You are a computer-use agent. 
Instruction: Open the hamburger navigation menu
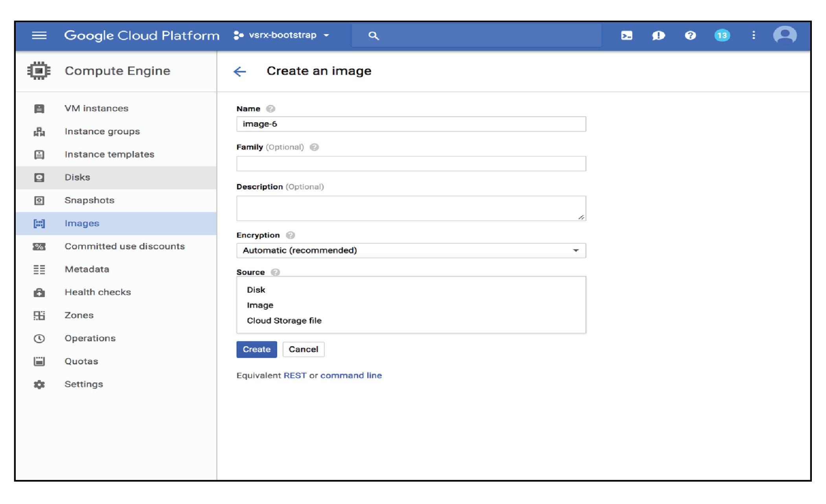[39, 35]
